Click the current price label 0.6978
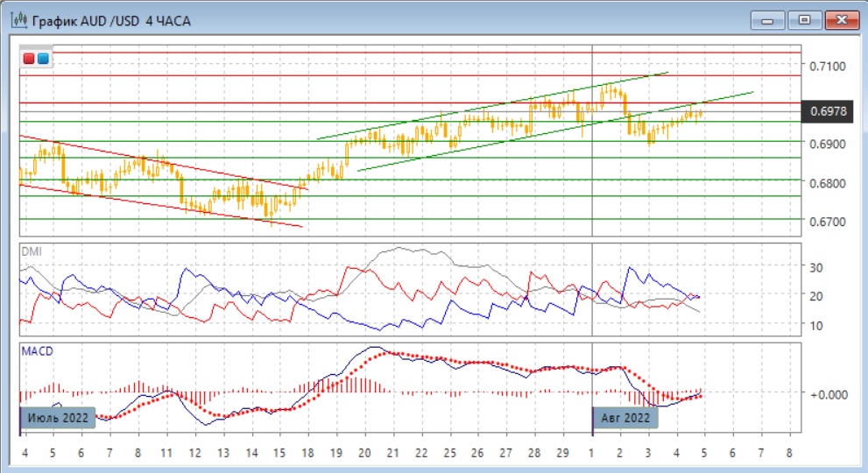The image size is (868, 473). click(x=828, y=111)
